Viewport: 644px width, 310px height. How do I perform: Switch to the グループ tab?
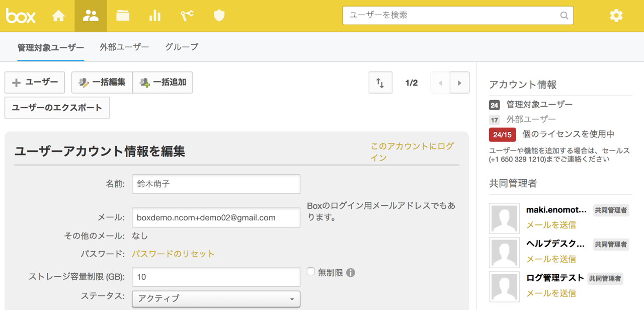tap(182, 47)
